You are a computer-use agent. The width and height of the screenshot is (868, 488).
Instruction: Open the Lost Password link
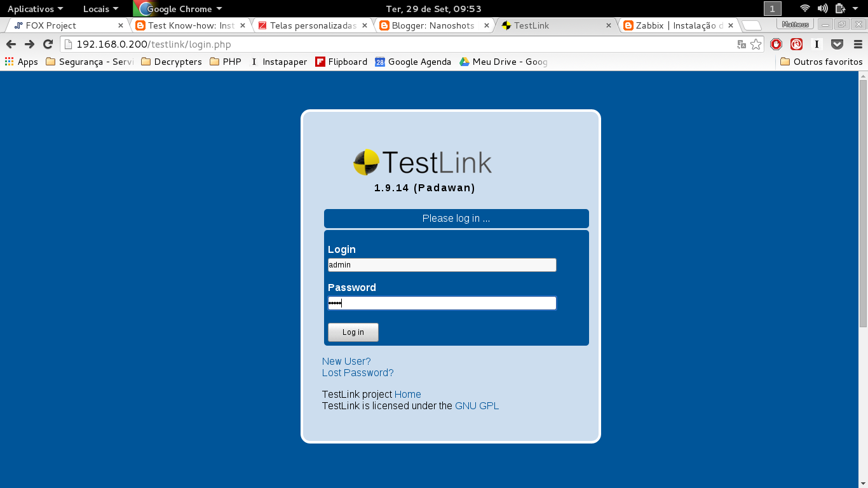click(357, 373)
